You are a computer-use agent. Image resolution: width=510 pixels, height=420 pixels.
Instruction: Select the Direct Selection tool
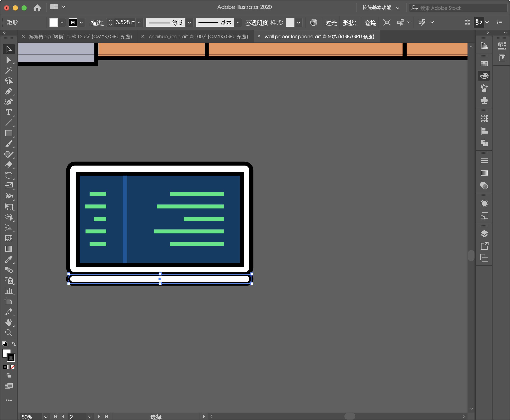(9, 60)
